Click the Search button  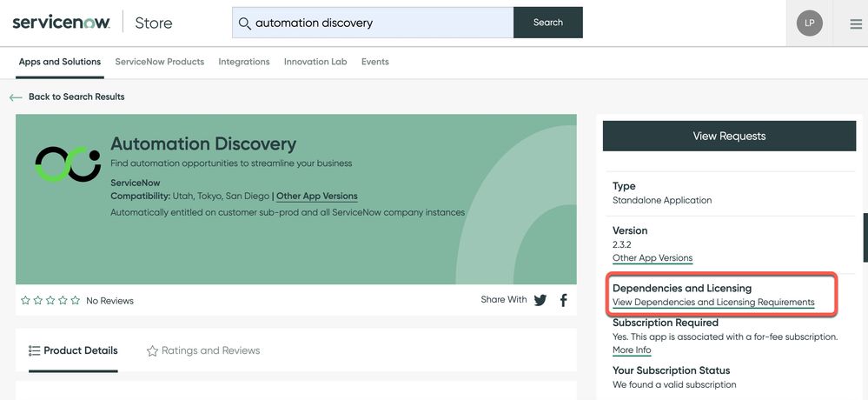[548, 23]
